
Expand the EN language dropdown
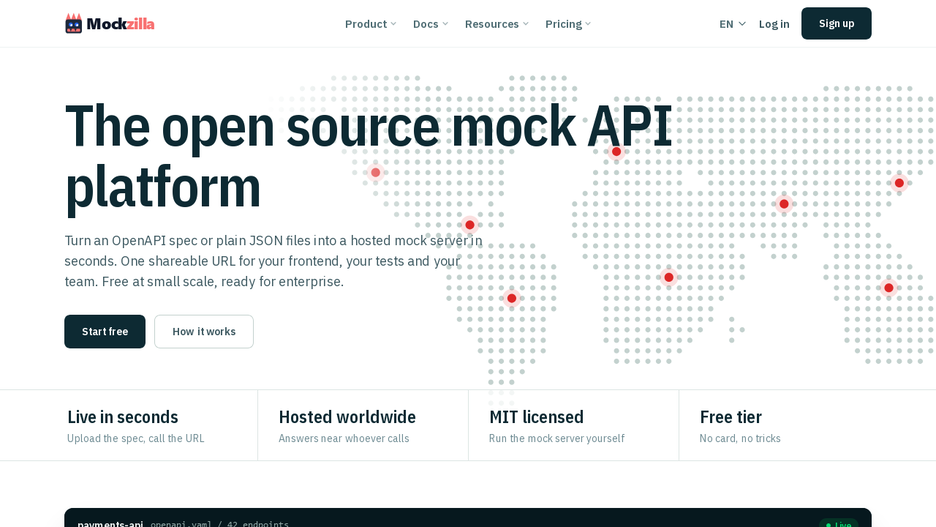[732, 24]
